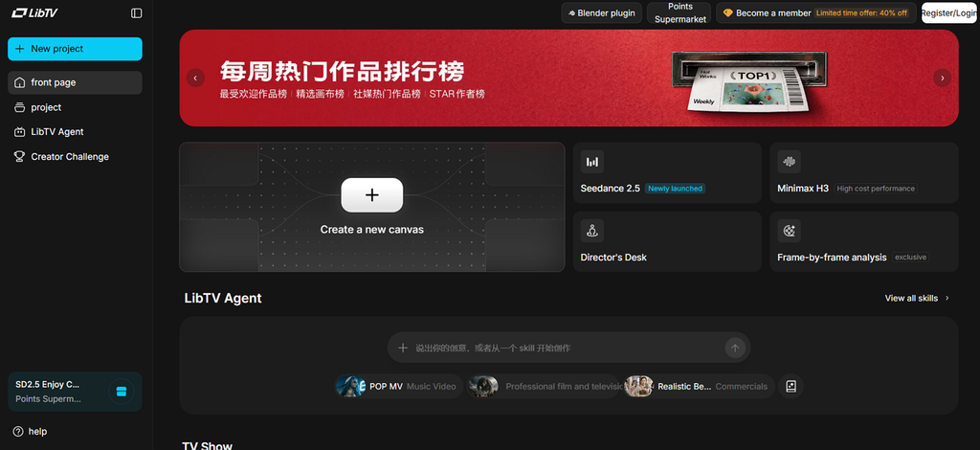The image size is (980, 450).
Task: Click the help question mark icon
Action: (x=18, y=431)
